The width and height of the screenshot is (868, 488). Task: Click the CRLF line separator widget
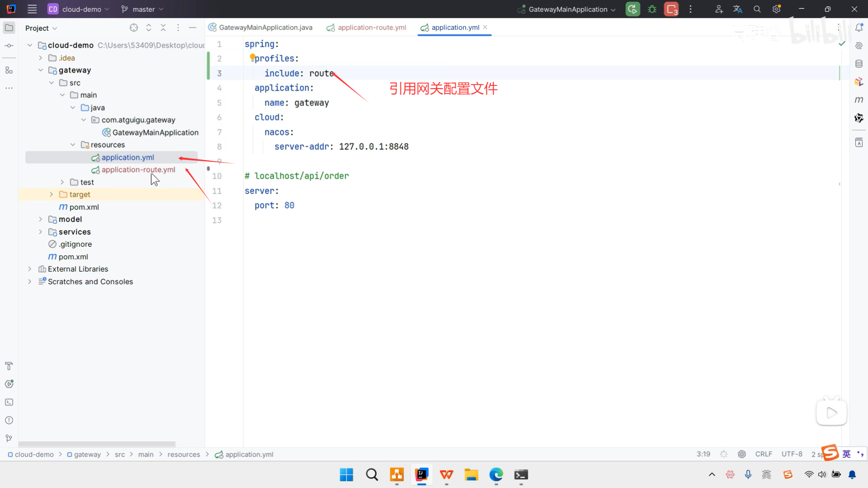coord(764,454)
